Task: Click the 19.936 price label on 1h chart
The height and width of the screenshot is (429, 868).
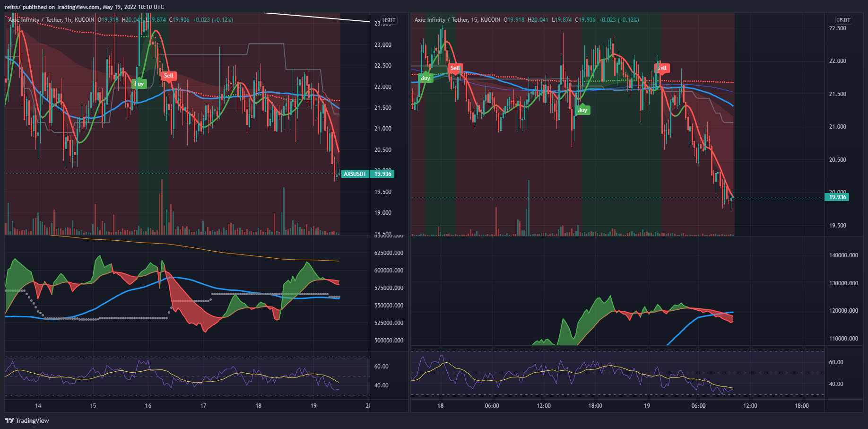Action: tap(383, 174)
